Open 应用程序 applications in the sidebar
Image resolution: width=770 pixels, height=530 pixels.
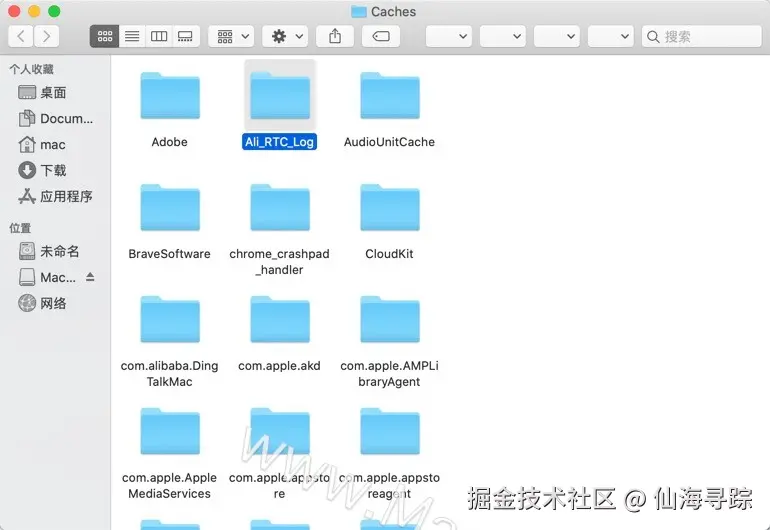point(53,196)
